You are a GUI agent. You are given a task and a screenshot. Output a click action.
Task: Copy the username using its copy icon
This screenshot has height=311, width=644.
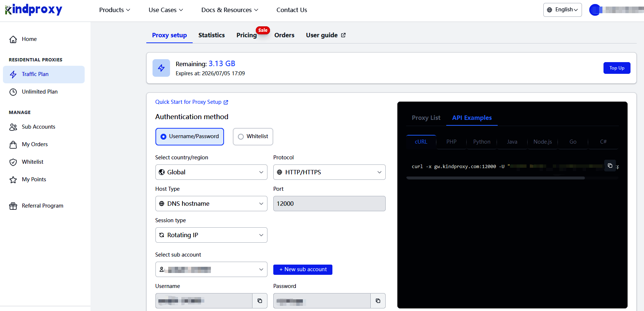click(x=260, y=301)
